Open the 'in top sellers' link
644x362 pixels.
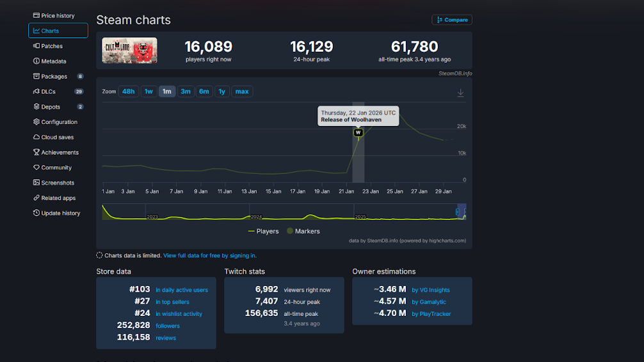coord(172,302)
